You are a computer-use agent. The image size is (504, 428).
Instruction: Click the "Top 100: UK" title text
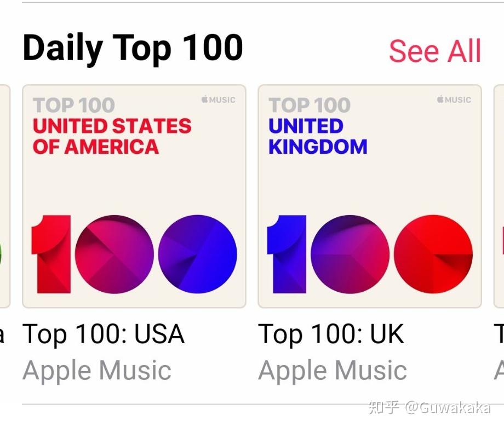tap(331, 334)
